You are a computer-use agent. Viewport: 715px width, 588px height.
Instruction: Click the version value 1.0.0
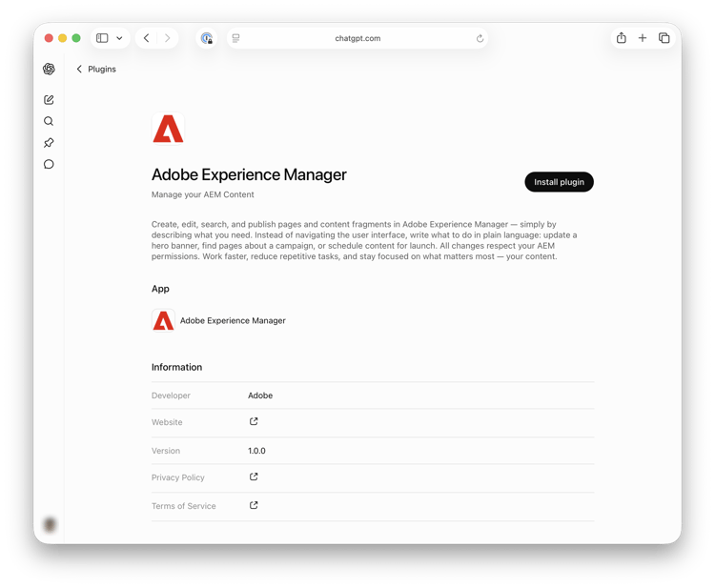pos(256,451)
